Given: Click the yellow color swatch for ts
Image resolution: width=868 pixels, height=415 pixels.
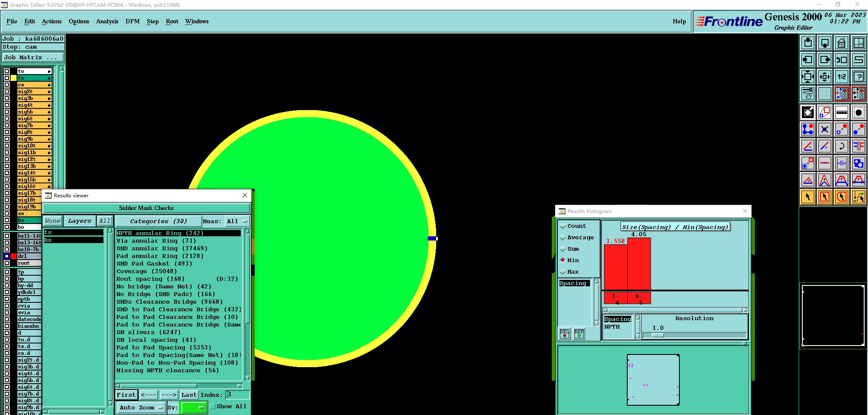Looking at the screenshot, I should click(x=14, y=78).
